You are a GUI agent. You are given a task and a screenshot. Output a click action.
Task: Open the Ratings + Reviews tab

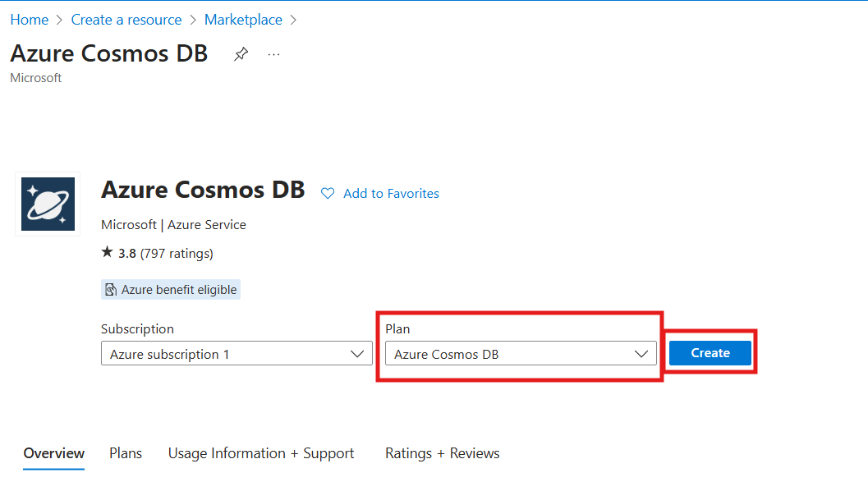pos(442,452)
